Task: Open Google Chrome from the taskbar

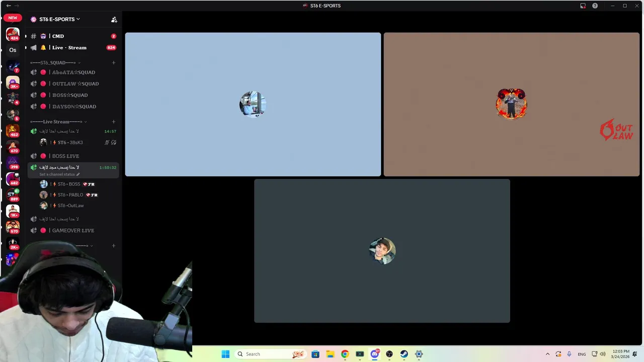Action: (345, 354)
